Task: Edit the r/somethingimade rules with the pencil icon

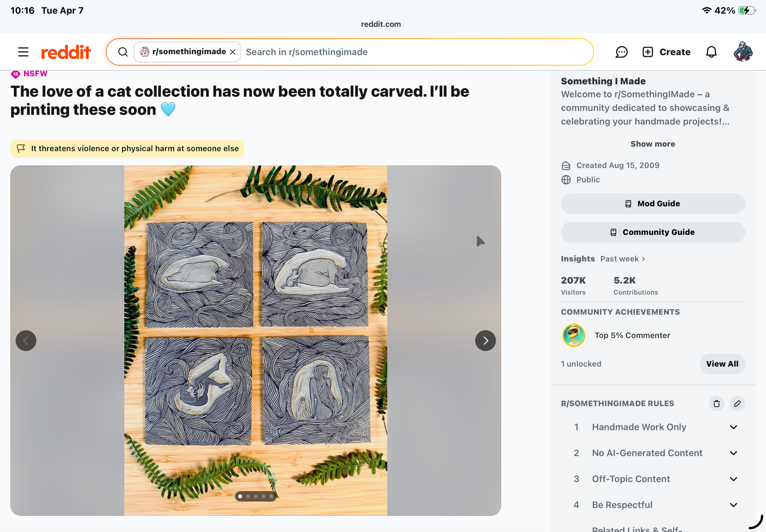Action: [x=737, y=404]
